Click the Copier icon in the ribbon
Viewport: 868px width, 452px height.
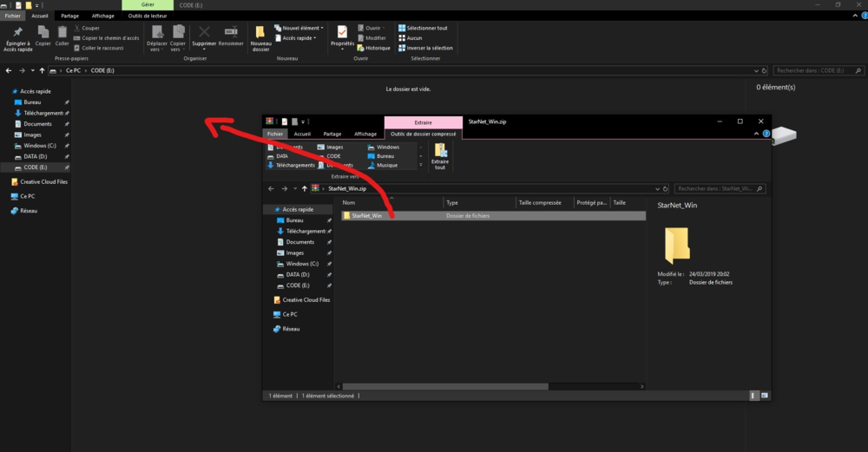point(43,36)
